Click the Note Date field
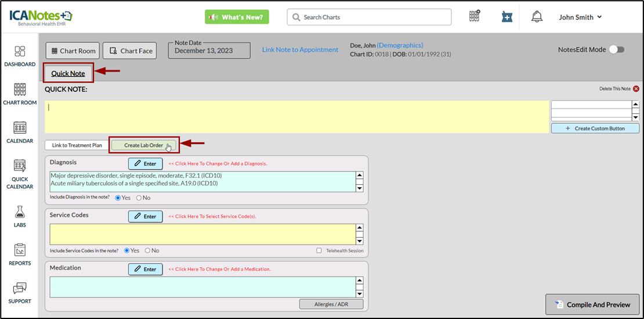644x319 pixels. 209,50
